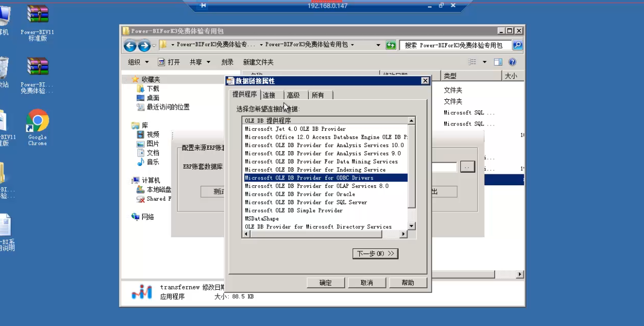Select 桌面 in navigation pane
This screenshot has height=326, width=644.
point(148,98)
